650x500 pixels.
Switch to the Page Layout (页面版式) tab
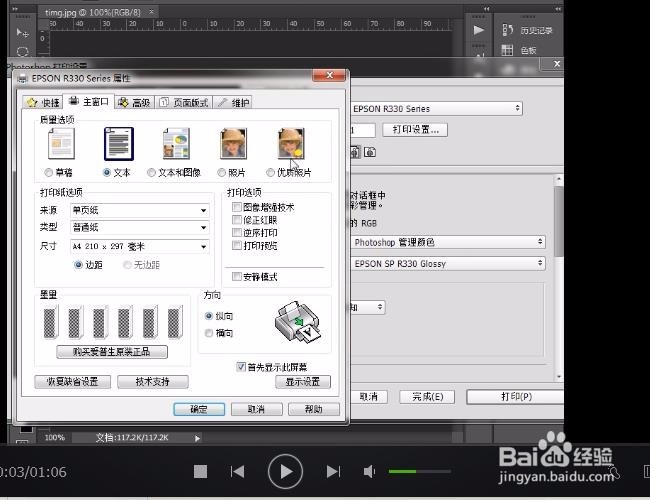(184, 102)
